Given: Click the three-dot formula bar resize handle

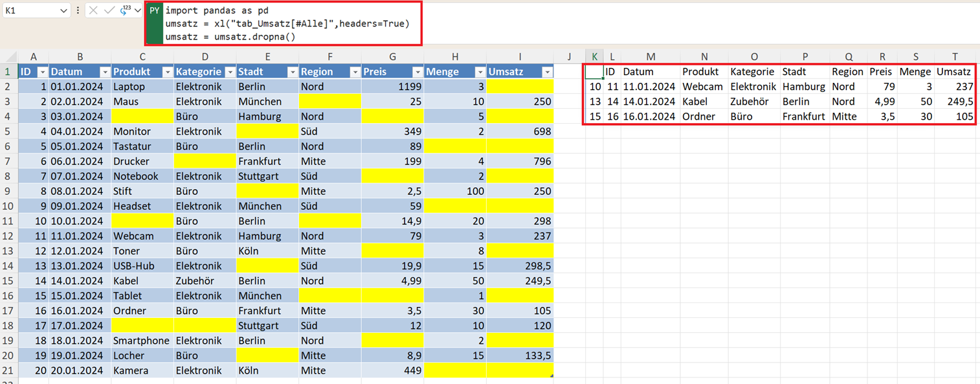Looking at the screenshot, I should (78, 10).
